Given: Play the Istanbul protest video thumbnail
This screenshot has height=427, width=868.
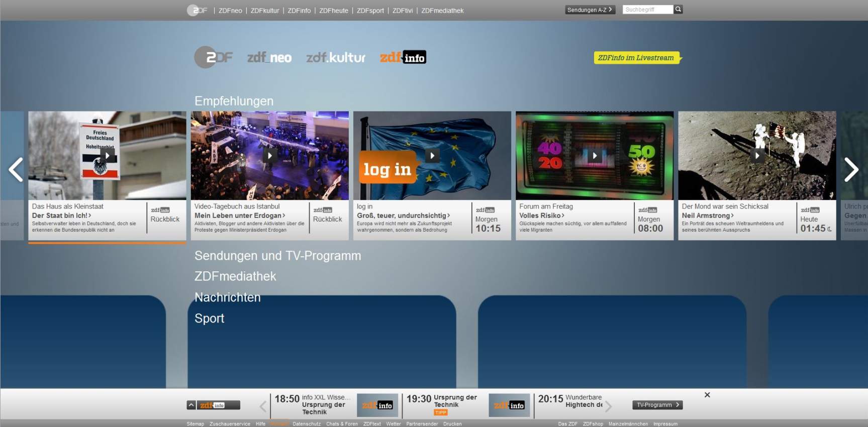Looking at the screenshot, I should coord(270,156).
